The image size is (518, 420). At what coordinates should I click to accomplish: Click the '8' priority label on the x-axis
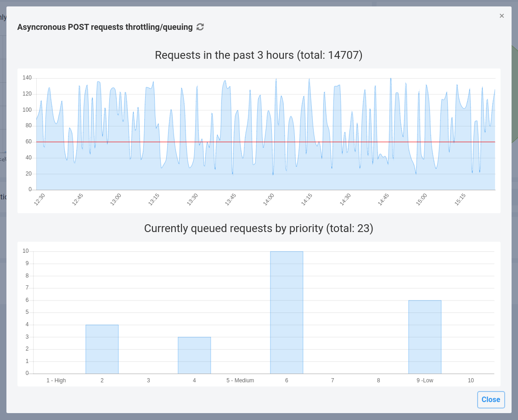(x=378, y=380)
